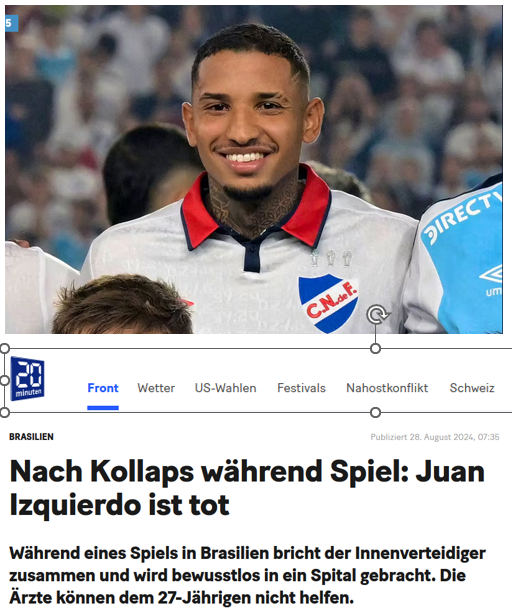This screenshot has width=512, height=608.
Task: Click the bottom-center selection handle of the frame
Action: pos(375,412)
